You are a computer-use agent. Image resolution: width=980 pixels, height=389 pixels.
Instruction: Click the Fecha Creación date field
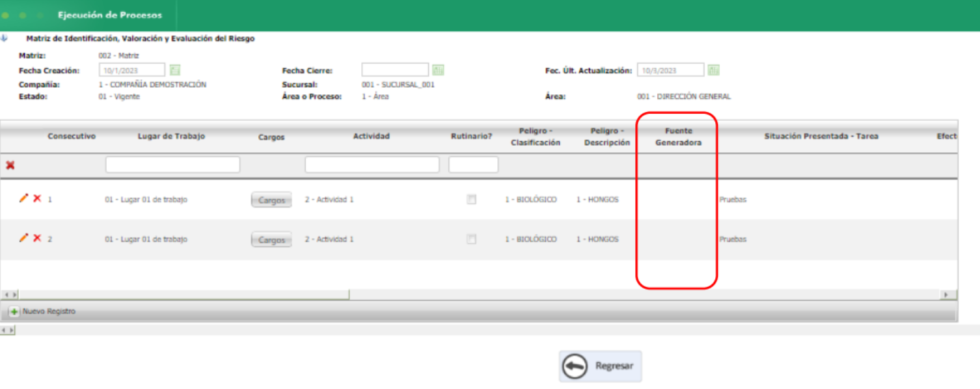132,70
